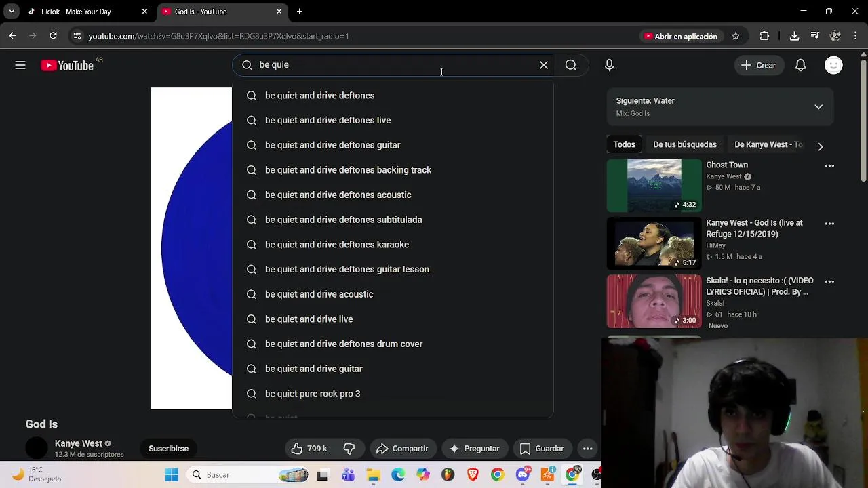Screen dimensions: 868x488
Task: Select 'be quiet and drive guitar' suggestion
Action: point(393,369)
